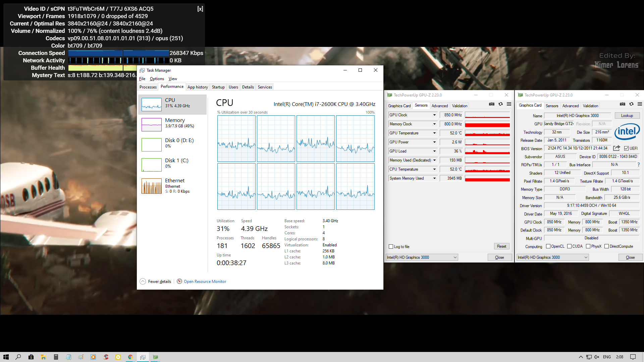Viewport: 644px width, 362px height.
Task: Open the Options menu in Task Manager
Action: 157,79
